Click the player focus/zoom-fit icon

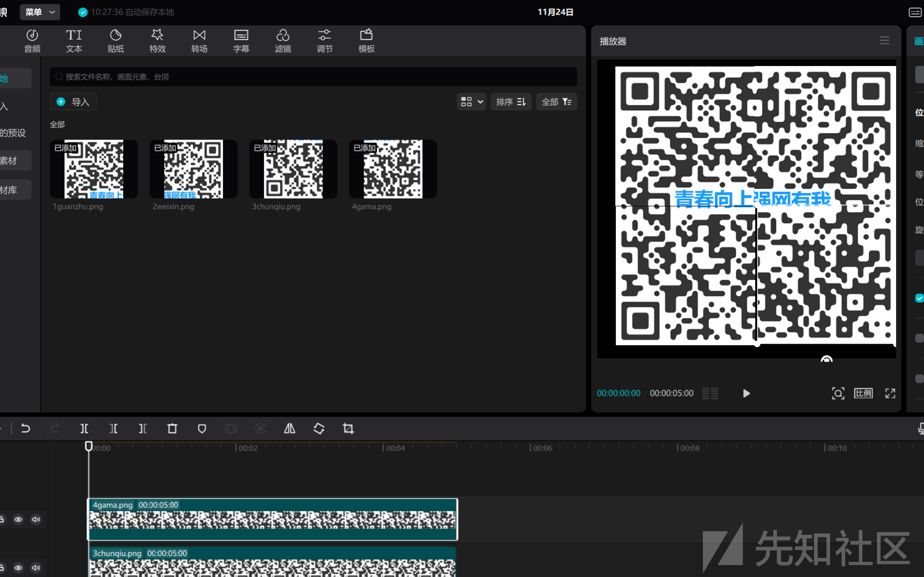click(x=838, y=393)
